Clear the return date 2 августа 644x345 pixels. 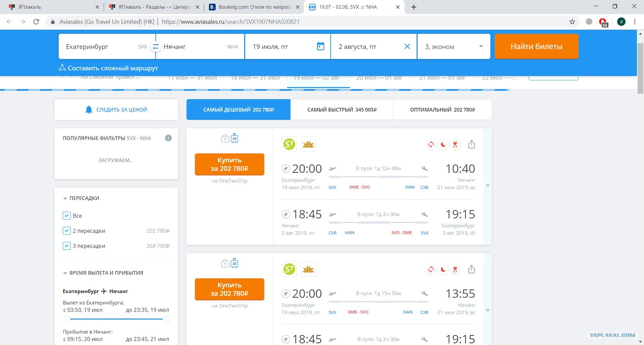tap(407, 47)
